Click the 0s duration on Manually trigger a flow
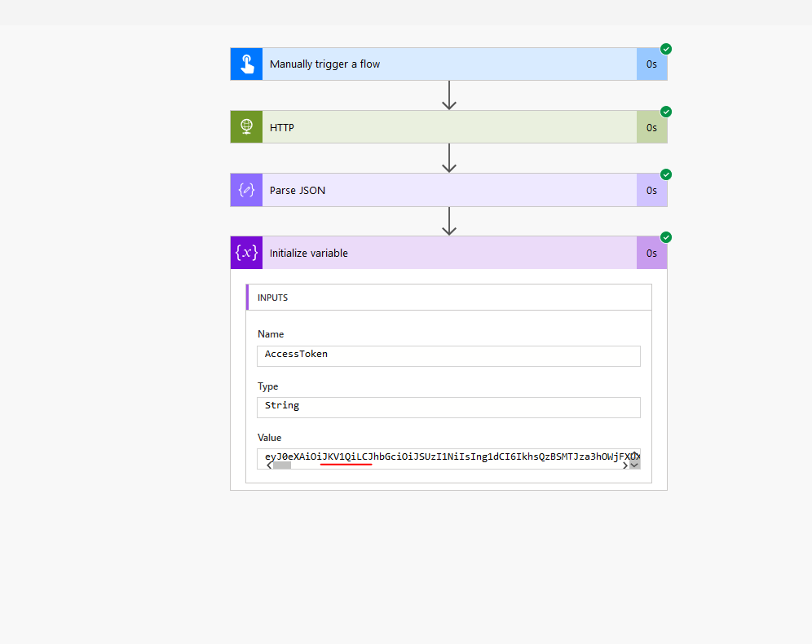 (651, 64)
